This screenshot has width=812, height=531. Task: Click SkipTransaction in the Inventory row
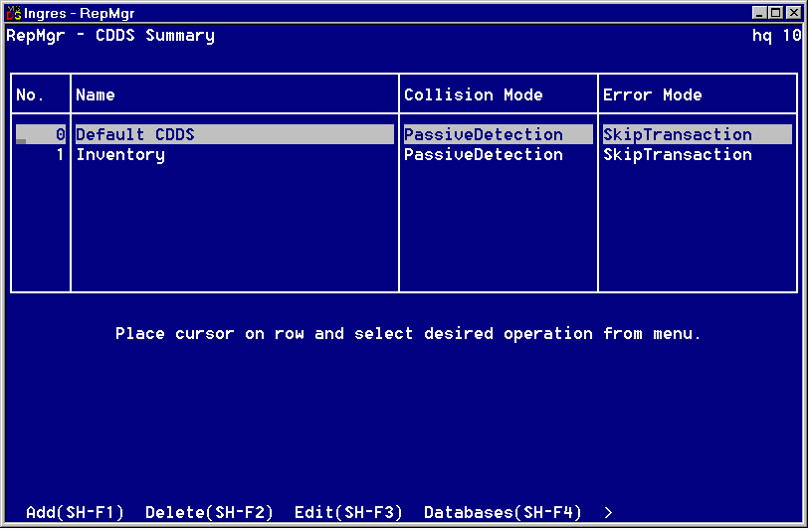tap(678, 155)
